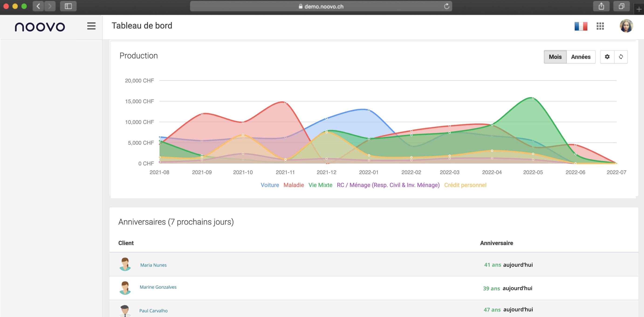Click the demo.noovo.ch address bar

coord(321,6)
